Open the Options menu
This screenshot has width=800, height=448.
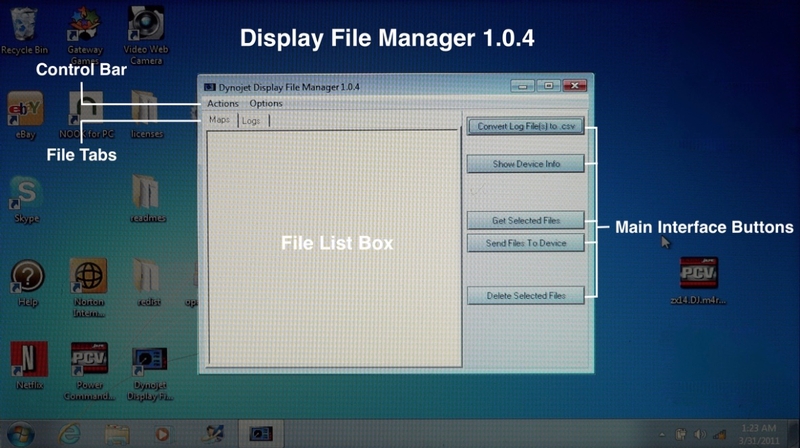266,104
